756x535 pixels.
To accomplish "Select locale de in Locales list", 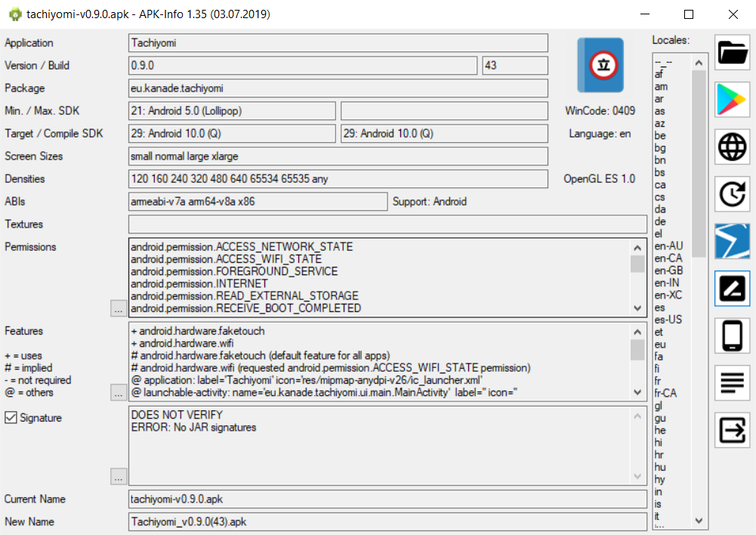I will tap(660, 221).
